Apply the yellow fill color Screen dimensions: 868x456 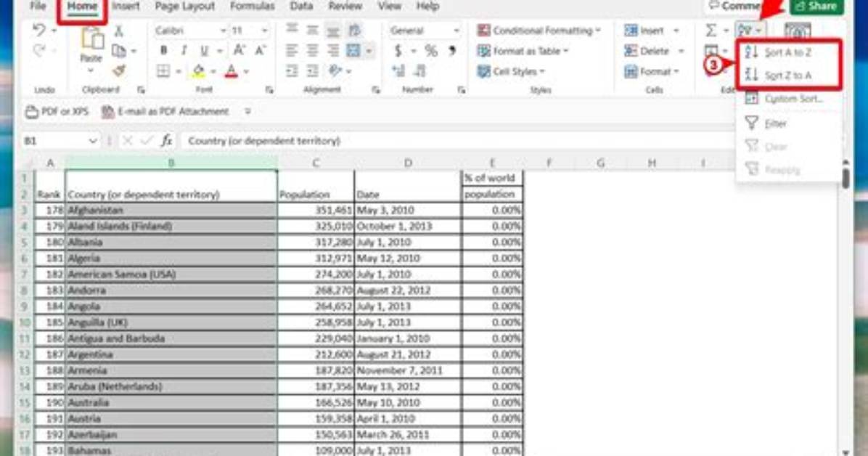tap(198, 71)
